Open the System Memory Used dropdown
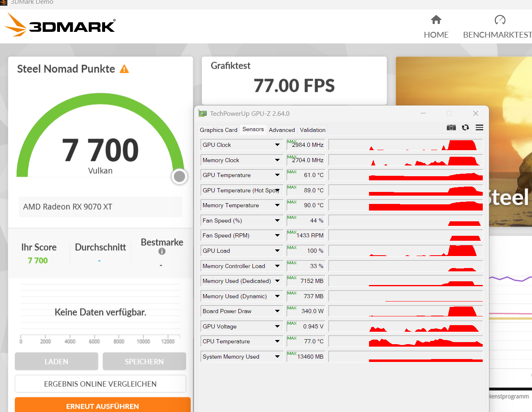 coord(277,357)
